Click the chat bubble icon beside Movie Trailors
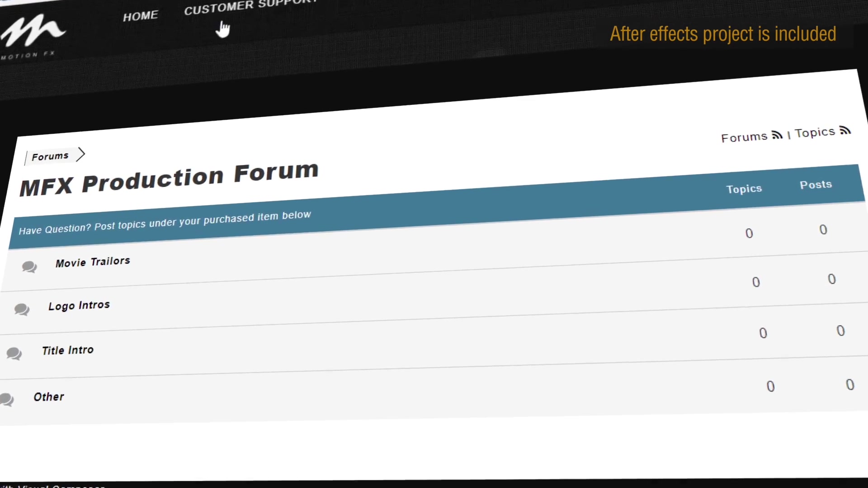The width and height of the screenshot is (868, 488). pyautogui.click(x=29, y=267)
